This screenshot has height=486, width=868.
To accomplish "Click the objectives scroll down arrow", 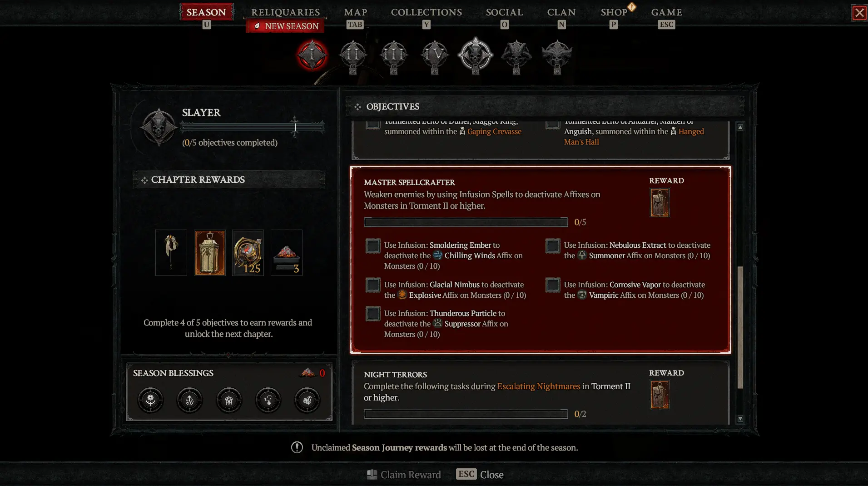I will click(x=740, y=419).
